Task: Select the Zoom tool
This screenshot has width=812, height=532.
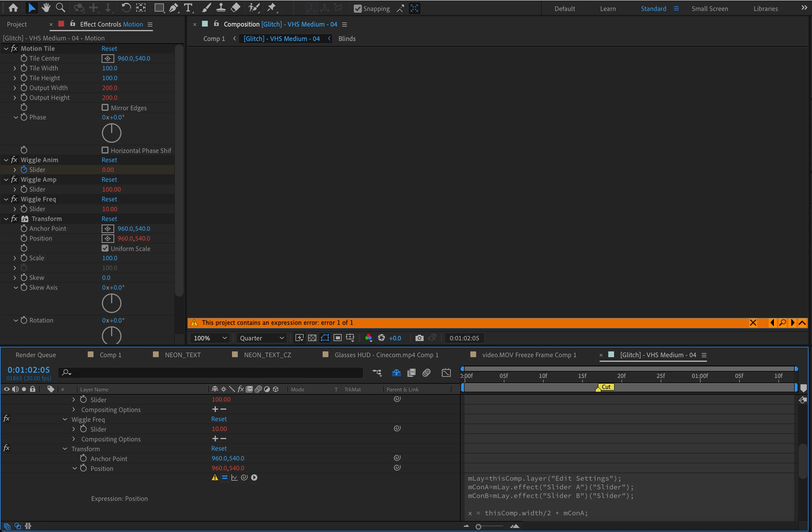Action: [x=60, y=8]
